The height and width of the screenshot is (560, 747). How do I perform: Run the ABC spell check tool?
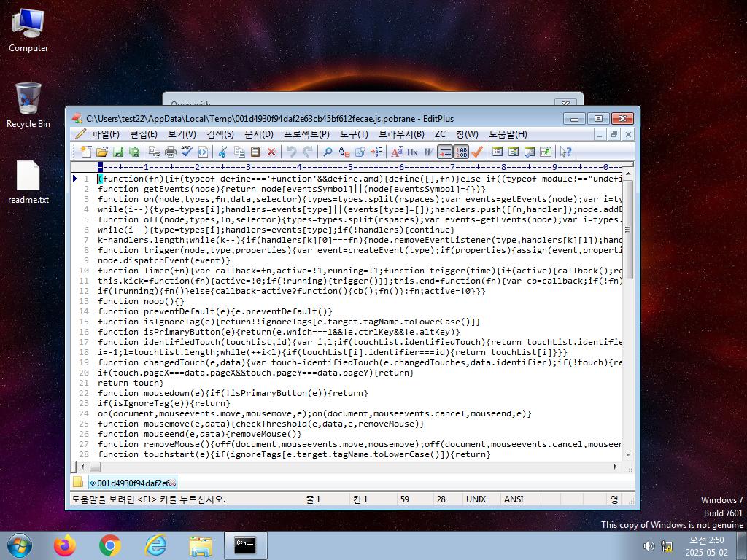[187, 152]
